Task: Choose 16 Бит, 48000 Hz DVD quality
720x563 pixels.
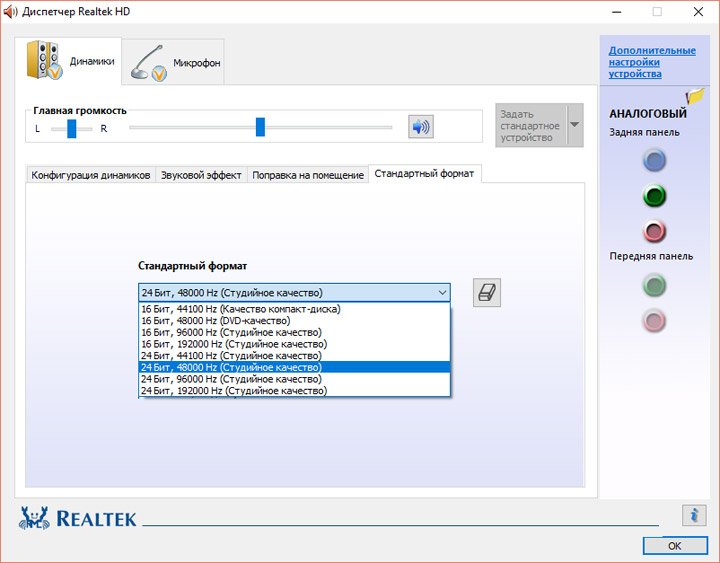Action: click(x=294, y=321)
